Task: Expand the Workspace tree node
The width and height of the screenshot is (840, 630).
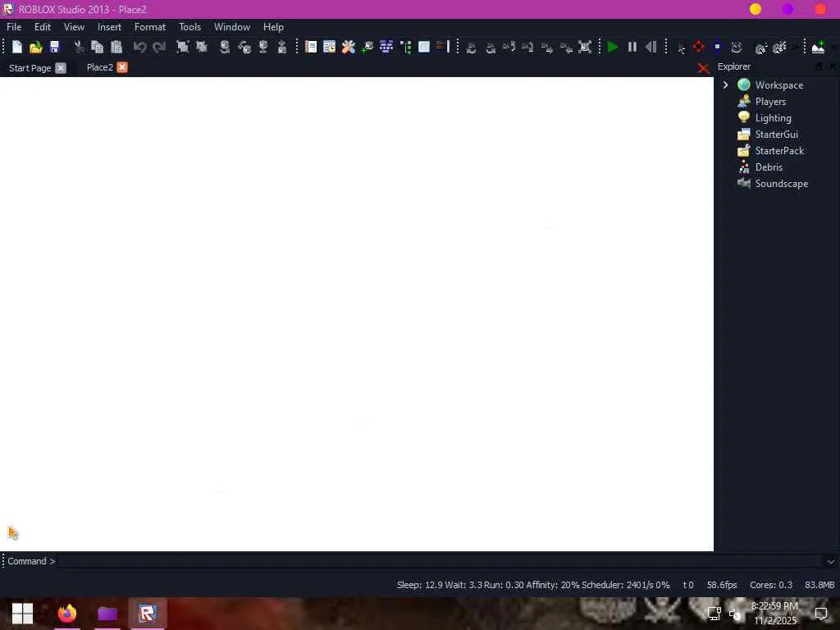Action: point(725,85)
